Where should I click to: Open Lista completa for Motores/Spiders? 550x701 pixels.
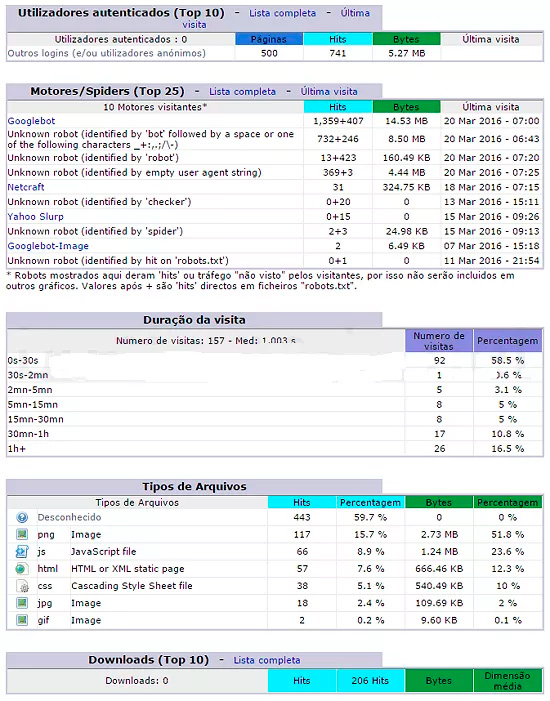[242, 92]
